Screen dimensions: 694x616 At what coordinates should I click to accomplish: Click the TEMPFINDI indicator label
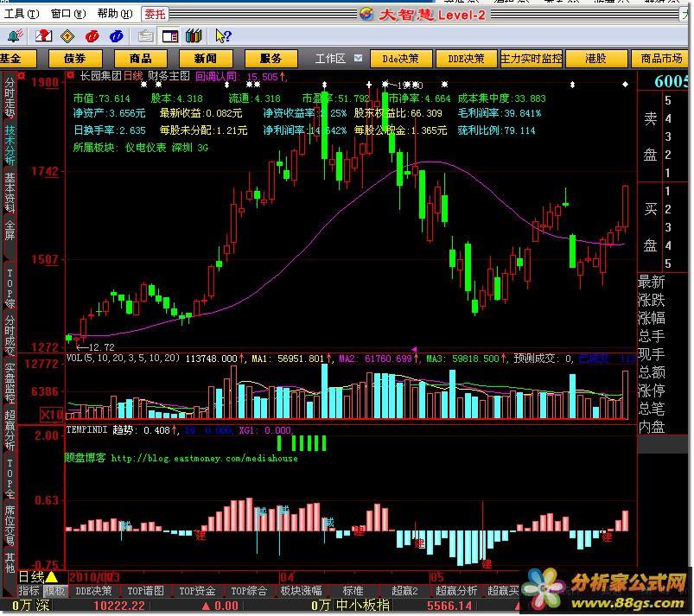[86, 429]
